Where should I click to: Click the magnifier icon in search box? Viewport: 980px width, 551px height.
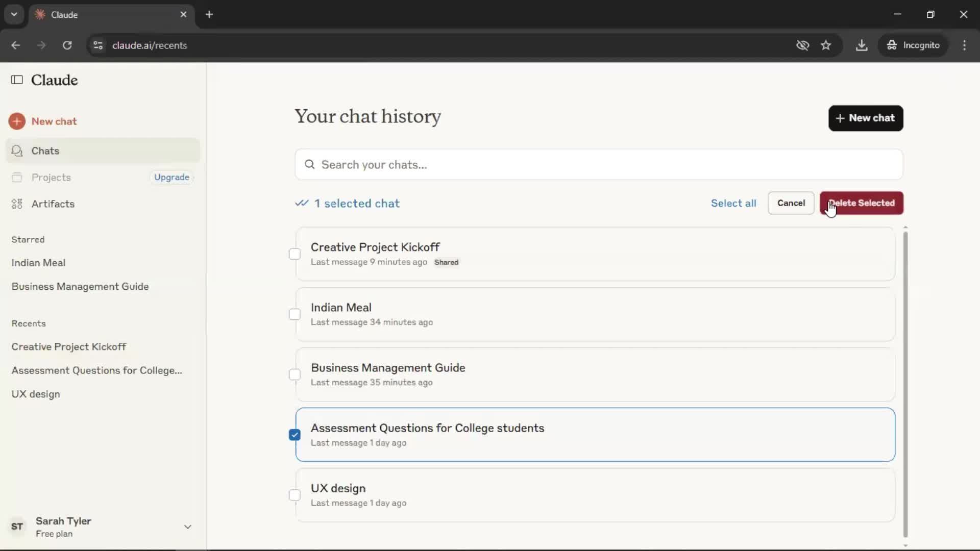pos(309,164)
